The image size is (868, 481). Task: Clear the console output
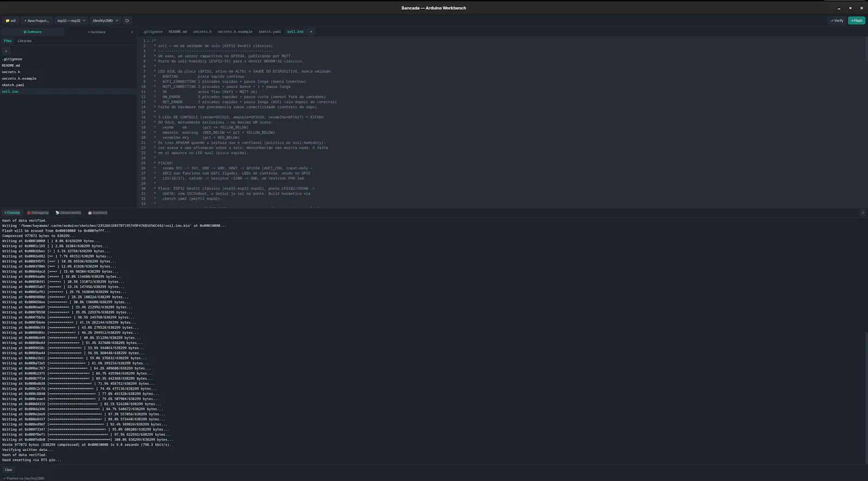click(8, 470)
